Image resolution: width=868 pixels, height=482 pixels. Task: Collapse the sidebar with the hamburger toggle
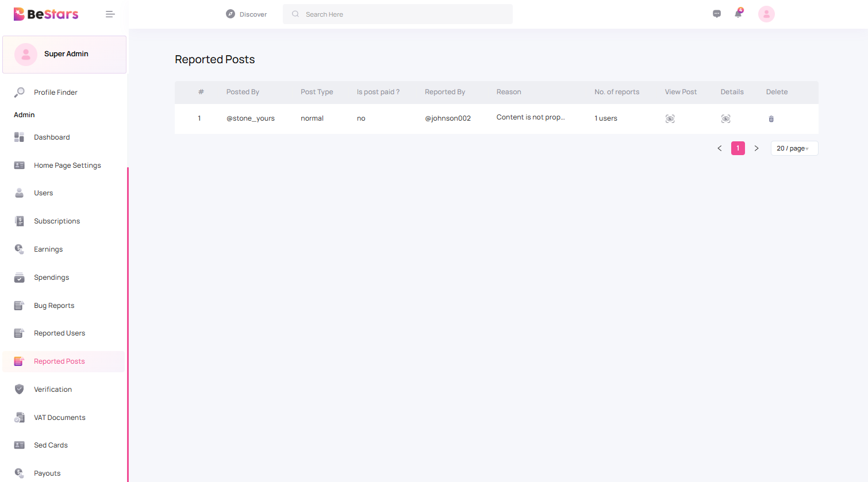click(x=110, y=14)
